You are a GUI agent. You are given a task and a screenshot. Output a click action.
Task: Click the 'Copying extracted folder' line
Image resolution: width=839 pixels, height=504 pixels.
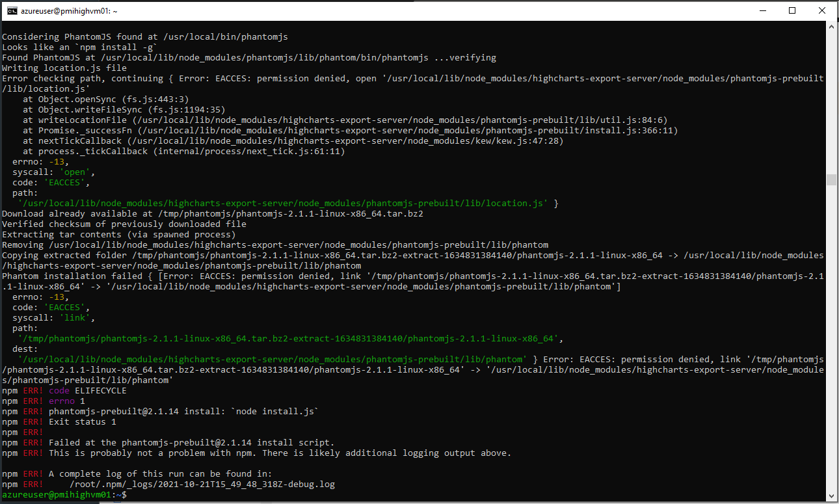pyautogui.click(x=413, y=261)
